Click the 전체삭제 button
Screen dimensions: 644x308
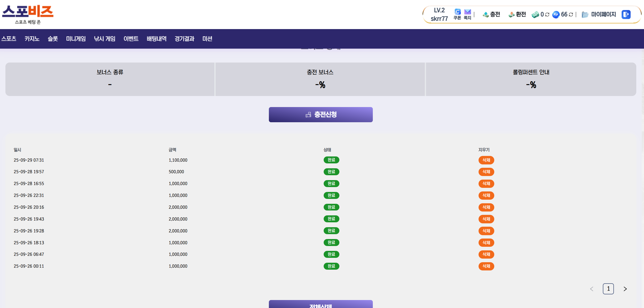coord(321,305)
